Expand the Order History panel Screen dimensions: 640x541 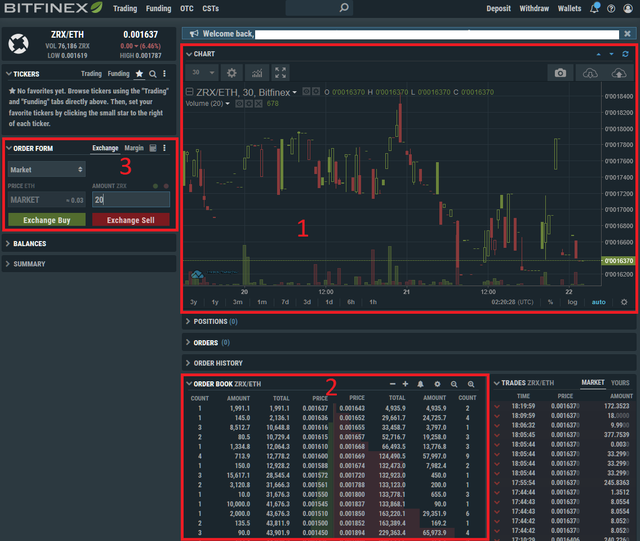pyautogui.click(x=218, y=363)
